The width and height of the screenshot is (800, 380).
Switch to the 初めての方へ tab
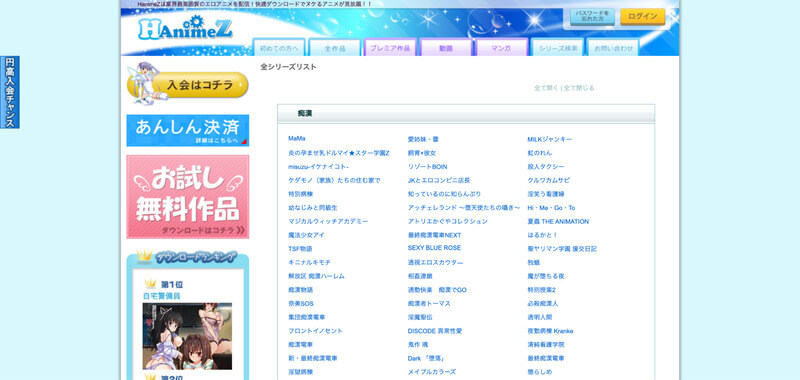(x=279, y=48)
